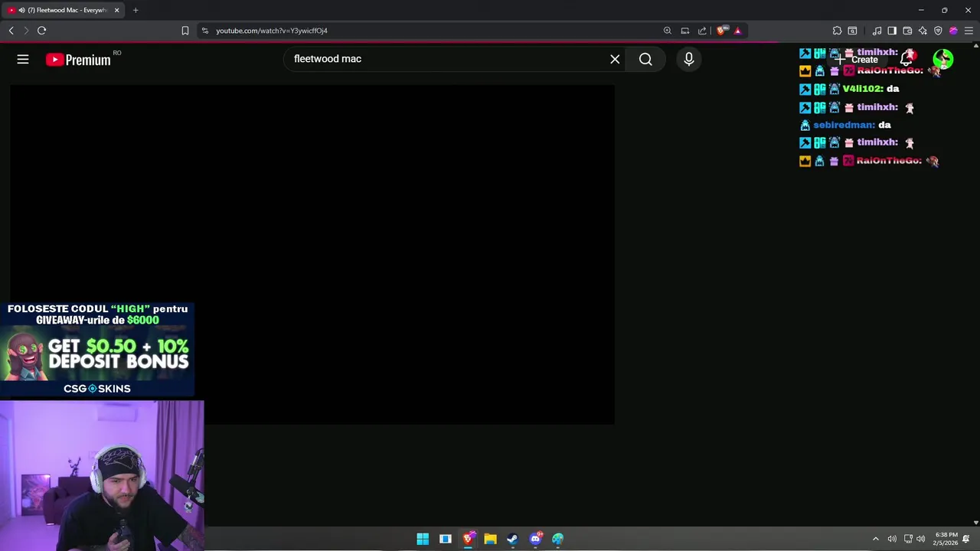Start voice search with the microphone

pyautogui.click(x=689, y=59)
